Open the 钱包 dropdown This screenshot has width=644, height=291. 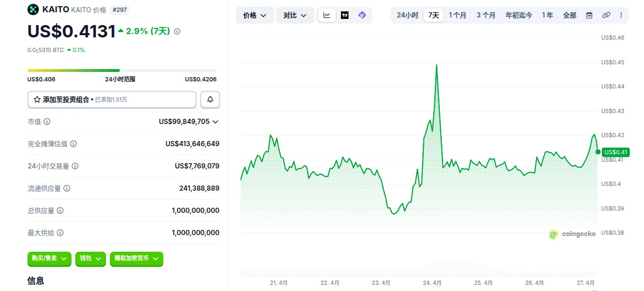90,258
